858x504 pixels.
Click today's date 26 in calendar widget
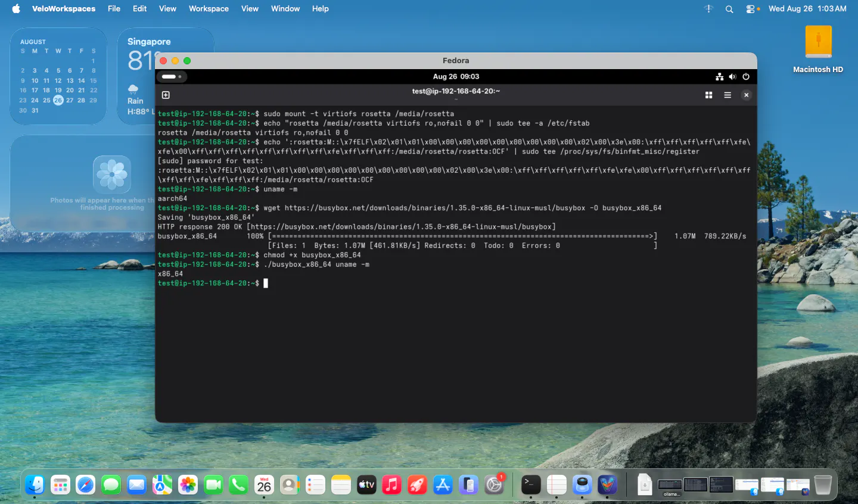point(58,100)
